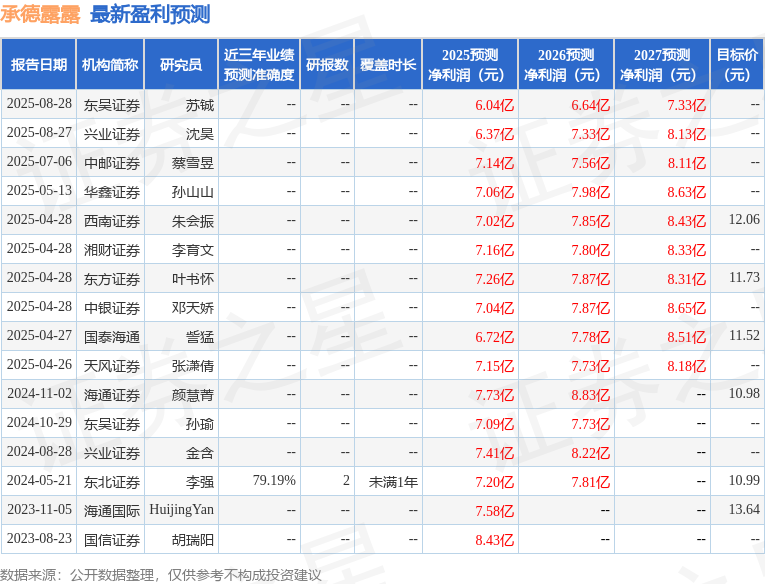
Task: Click the 研究员 column header
Action: [x=181, y=64]
